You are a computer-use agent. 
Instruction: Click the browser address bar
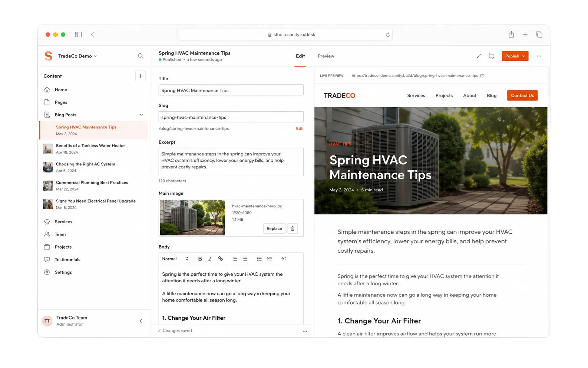tap(285, 34)
